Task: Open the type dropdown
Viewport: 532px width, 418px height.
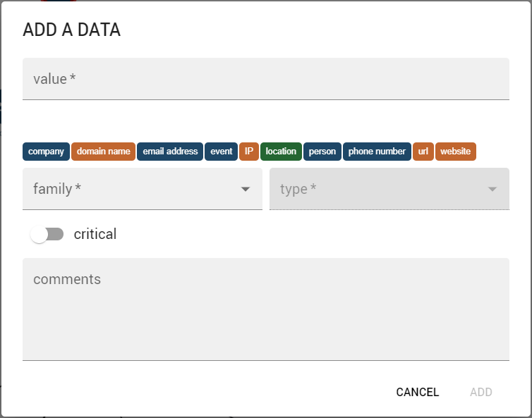Action: pyautogui.click(x=381, y=189)
